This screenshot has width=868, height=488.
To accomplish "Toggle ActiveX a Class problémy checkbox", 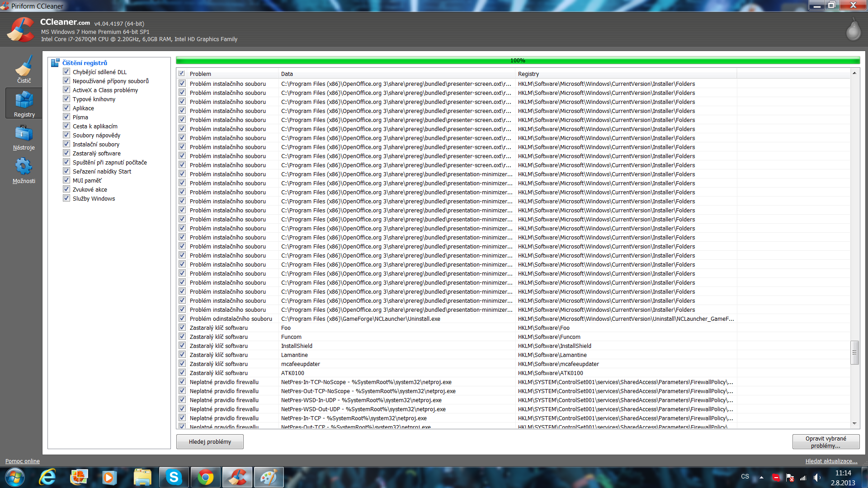I will pyautogui.click(x=66, y=90).
